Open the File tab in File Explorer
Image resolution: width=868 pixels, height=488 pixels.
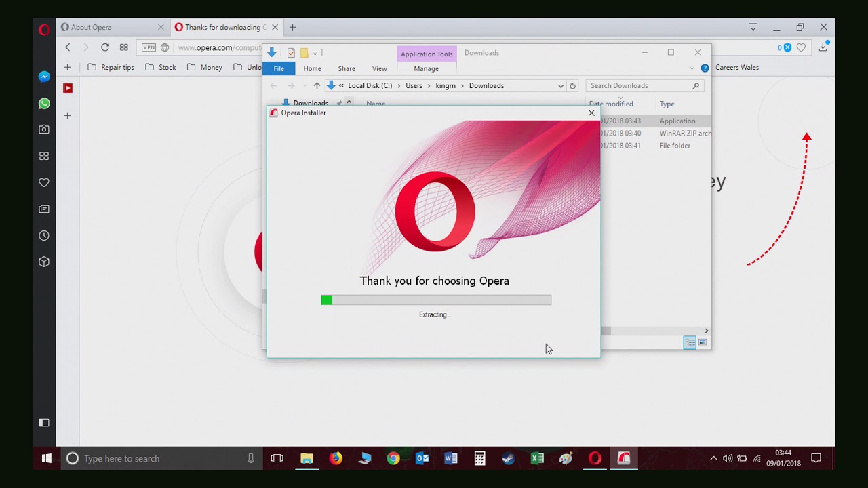tap(279, 68)
